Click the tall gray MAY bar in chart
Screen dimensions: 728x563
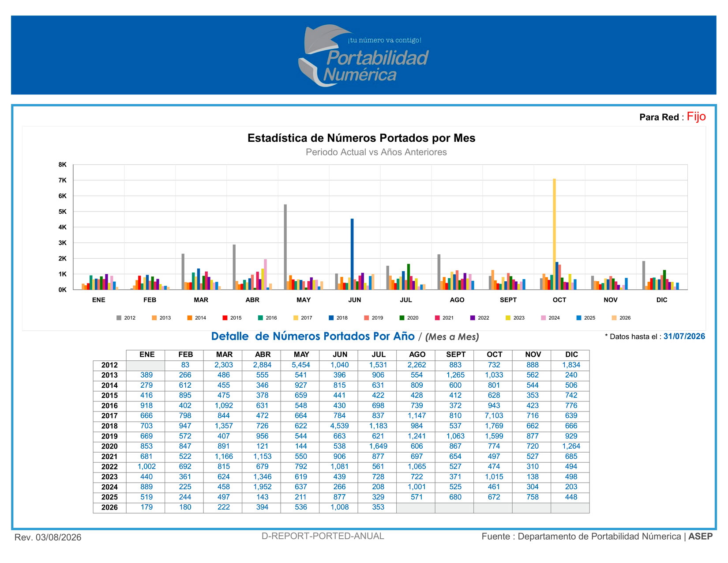[x=285, y=247]
